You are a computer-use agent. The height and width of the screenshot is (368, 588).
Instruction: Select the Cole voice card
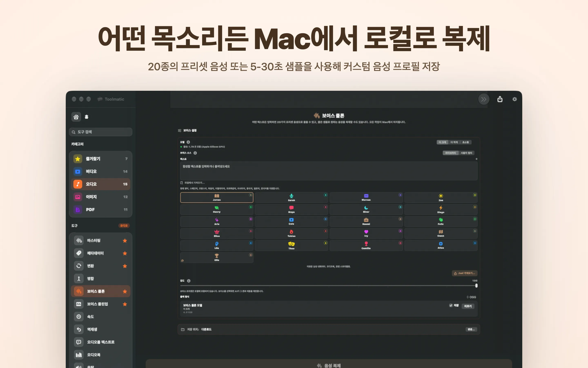pyautogui.click(x=291, y=221)
